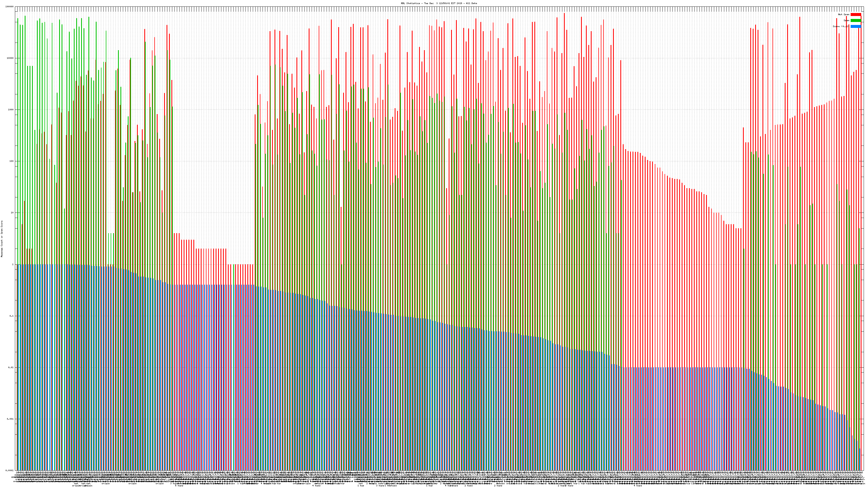Click the "4 hops" label at far right
The image size is (868, 488).
pos(638,486)
